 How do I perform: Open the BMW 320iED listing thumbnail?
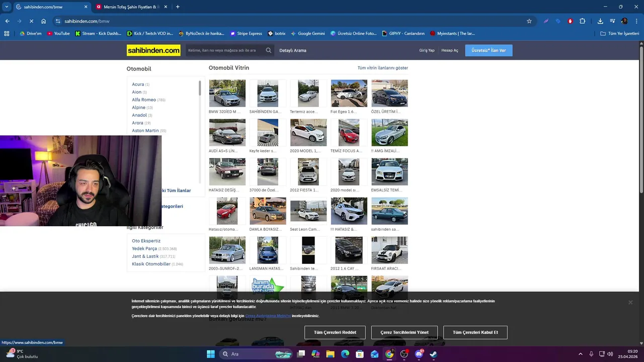click(227, 93)
